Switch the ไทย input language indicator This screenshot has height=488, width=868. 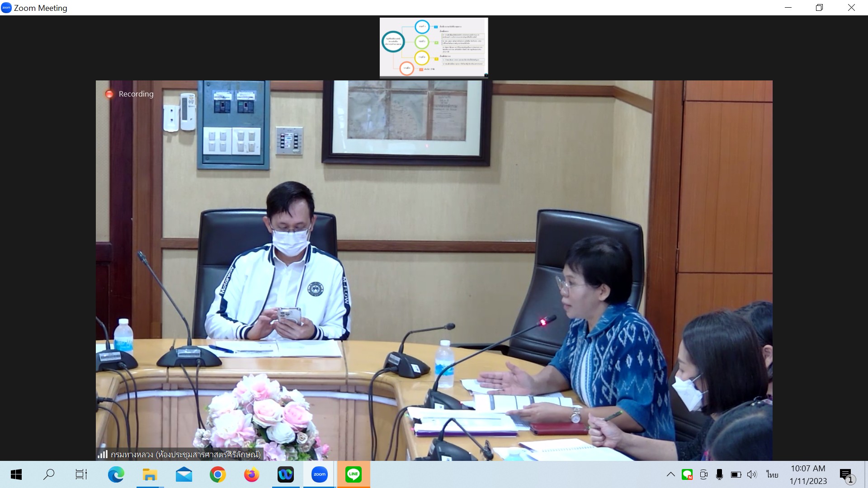[772, 474]
